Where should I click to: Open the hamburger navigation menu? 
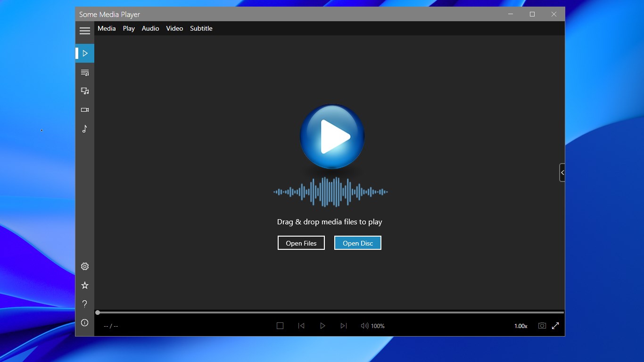tap(85, 31)
